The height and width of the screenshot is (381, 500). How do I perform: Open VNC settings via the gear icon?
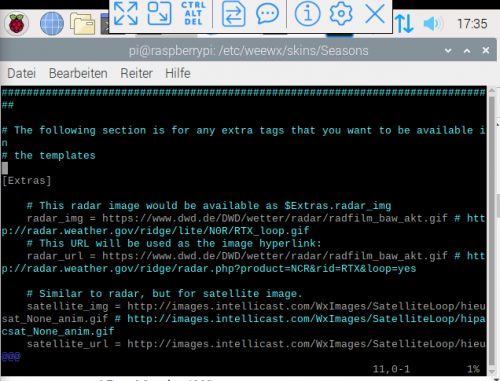[341, 14]
